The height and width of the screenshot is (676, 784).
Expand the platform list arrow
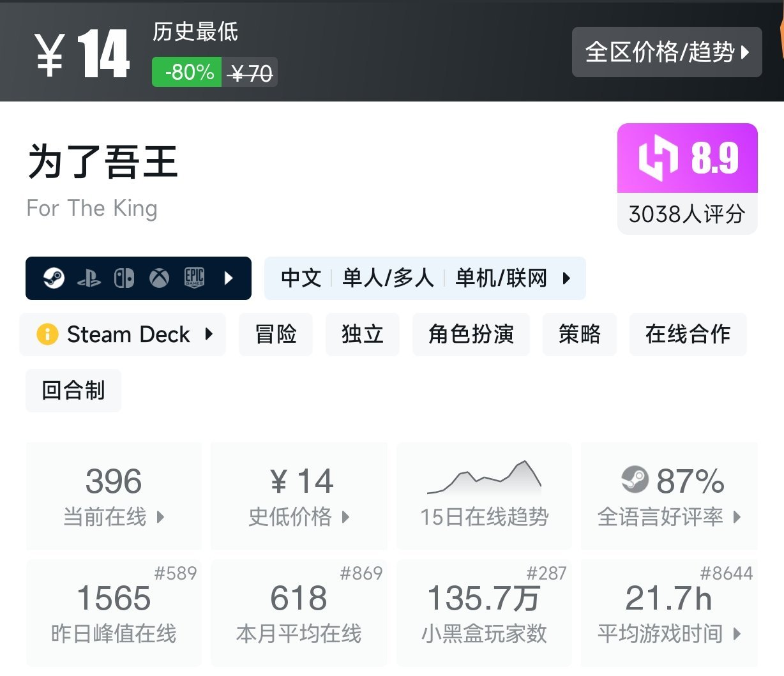coord(229,278)
